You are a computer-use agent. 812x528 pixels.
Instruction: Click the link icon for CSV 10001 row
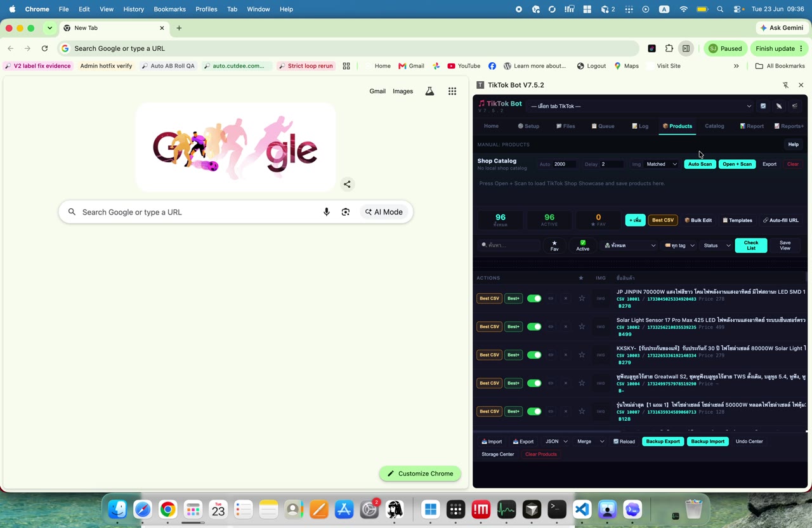tap(551, 298)
